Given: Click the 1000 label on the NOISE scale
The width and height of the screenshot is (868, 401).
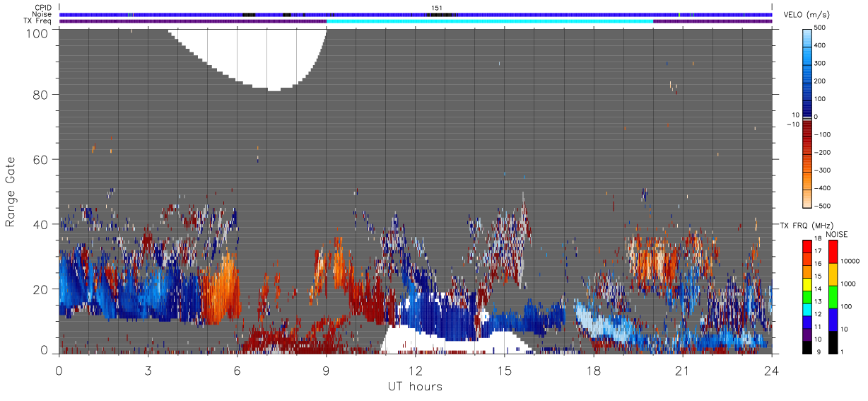Looking at the screenshot, I should click(x=848, y=284).
